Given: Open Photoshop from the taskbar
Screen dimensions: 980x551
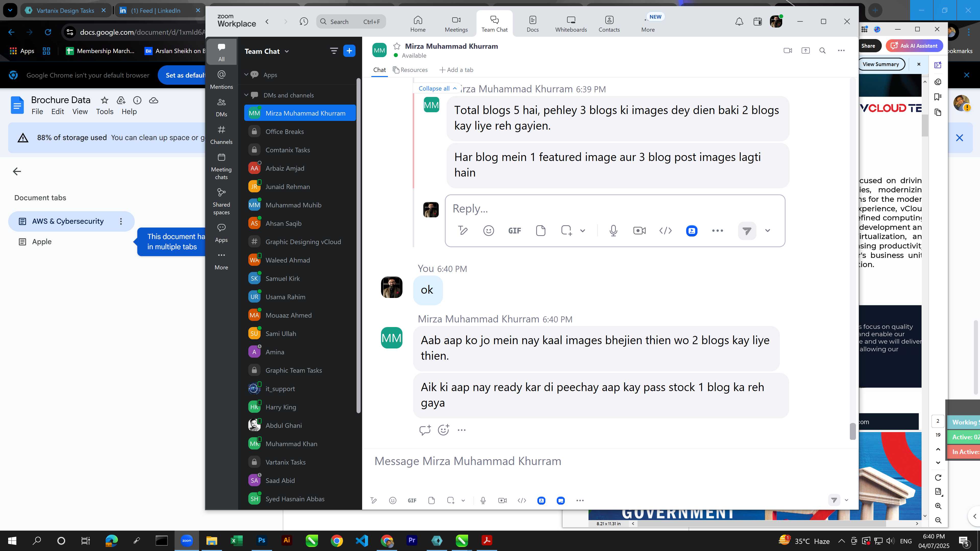Looking at the screenshot, I should (261, 540).
